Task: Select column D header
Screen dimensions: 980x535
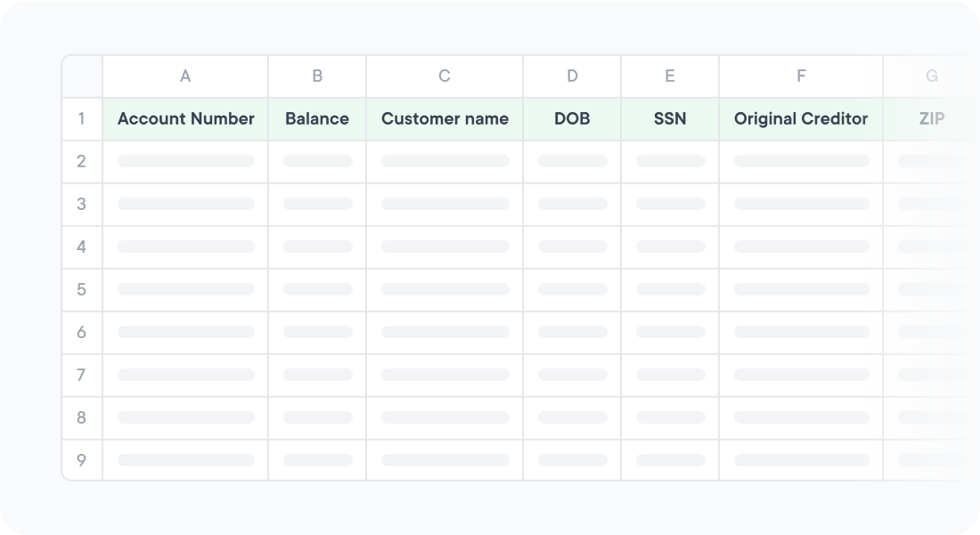Action: pos(572,77)
